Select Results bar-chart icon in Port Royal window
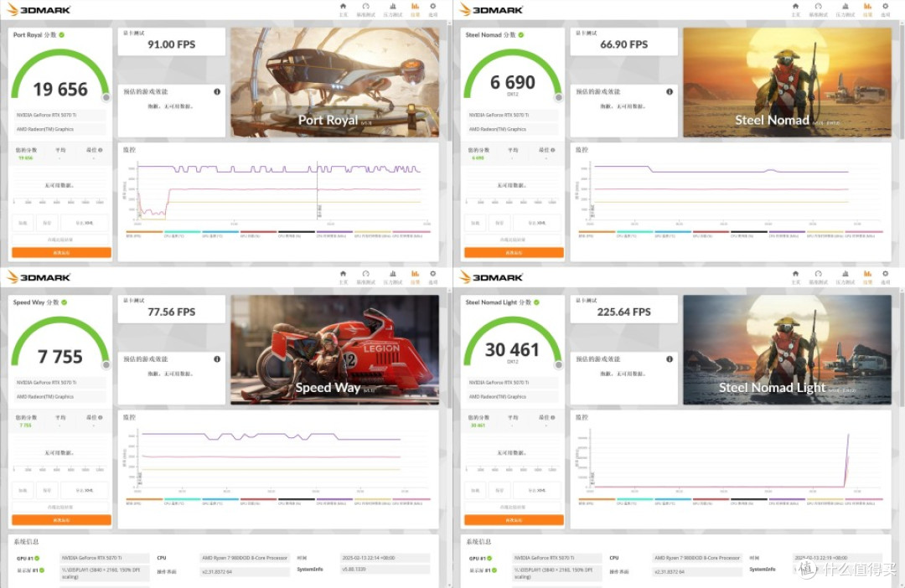The width and height of the screenshot is (905, 588). pyautogui.click(x=415, y=7)
